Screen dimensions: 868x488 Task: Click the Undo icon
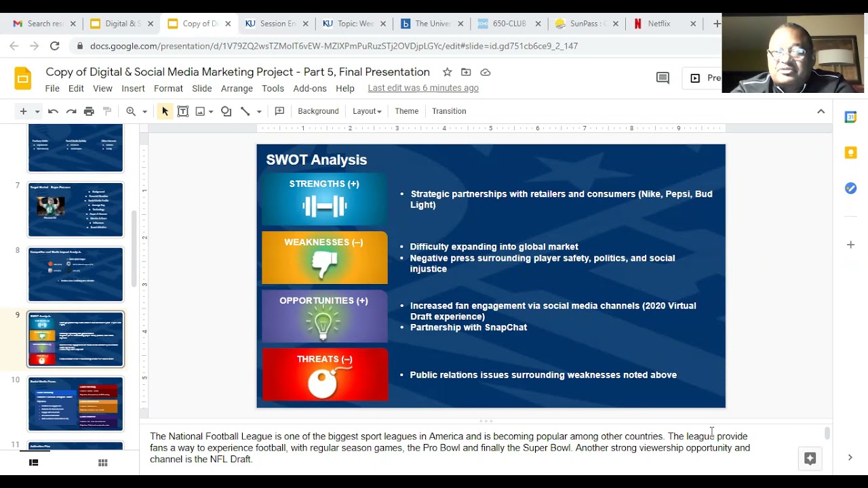tap(53, 111)
